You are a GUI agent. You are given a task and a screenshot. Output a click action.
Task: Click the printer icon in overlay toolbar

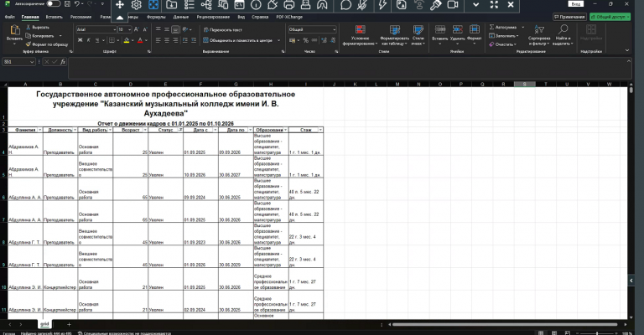289,5
